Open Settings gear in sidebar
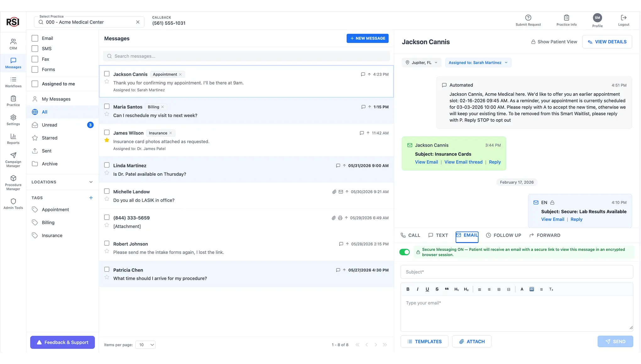641x364 pixels. [x=13, y=120]
